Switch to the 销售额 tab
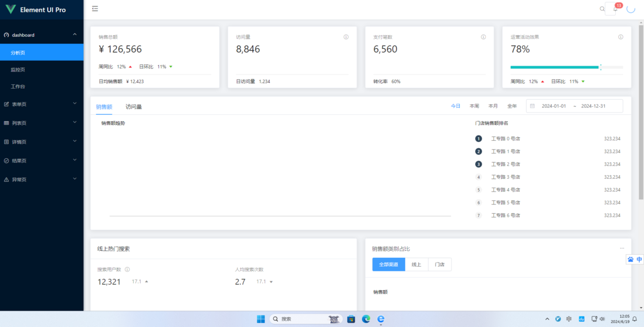Image resolution: width=644 pixels, height=327 pixels. coord(104,107)
